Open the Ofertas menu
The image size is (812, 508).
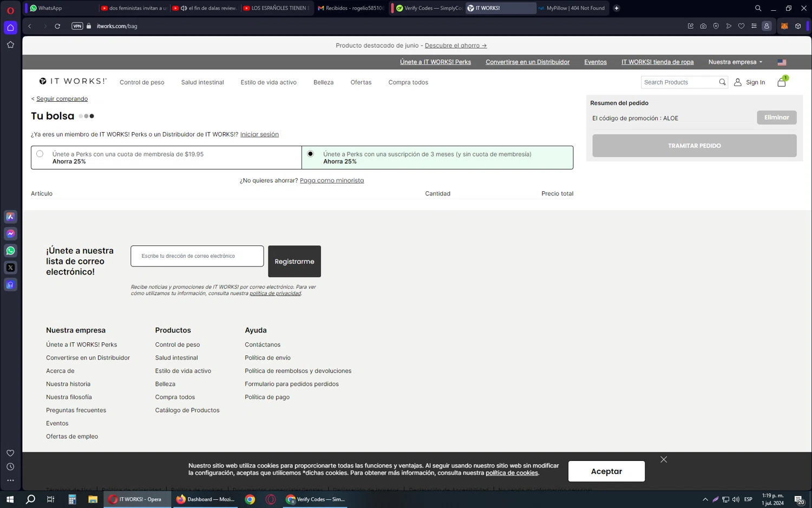(x=361, y=82)
